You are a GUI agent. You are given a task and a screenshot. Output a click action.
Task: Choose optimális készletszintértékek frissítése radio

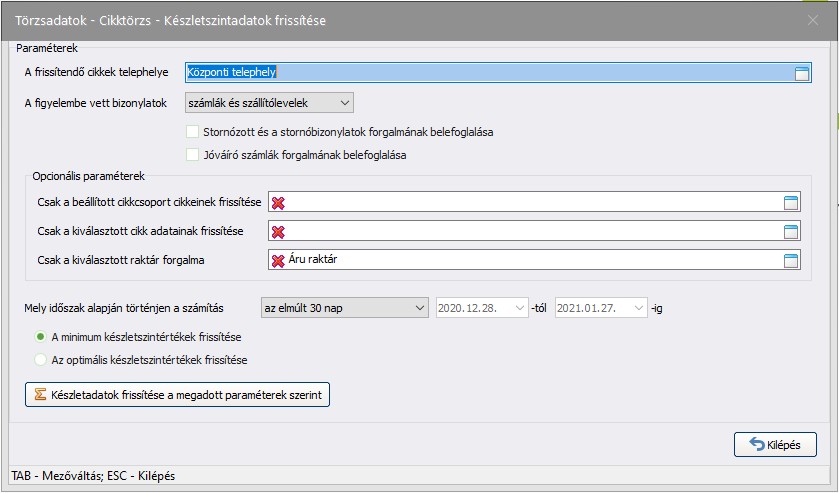click(x=41, y=359)
